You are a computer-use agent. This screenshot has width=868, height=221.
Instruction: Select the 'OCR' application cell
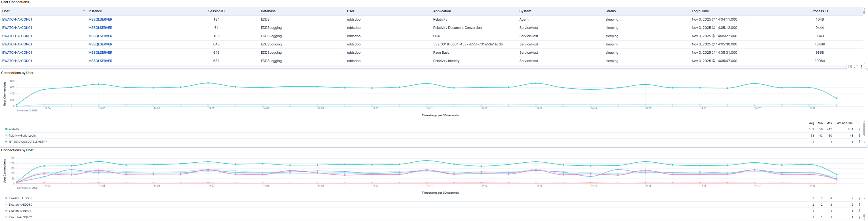coord(437,36)
